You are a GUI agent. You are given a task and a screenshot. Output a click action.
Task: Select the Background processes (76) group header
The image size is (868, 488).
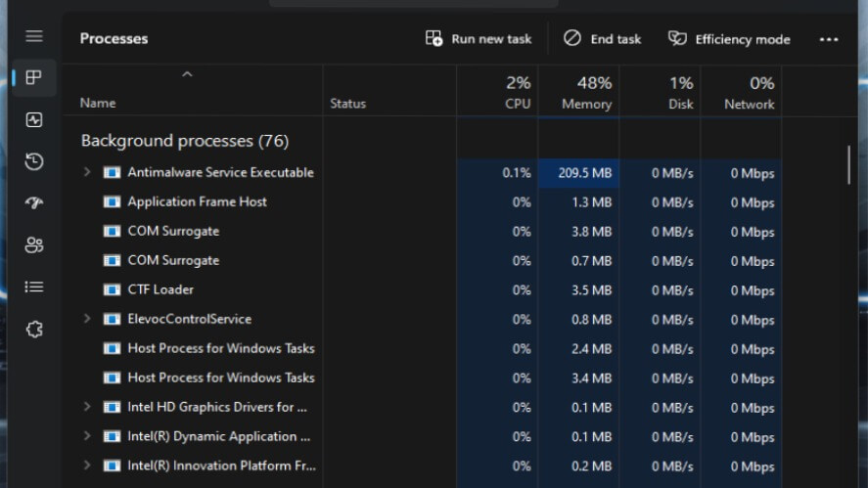185,141
